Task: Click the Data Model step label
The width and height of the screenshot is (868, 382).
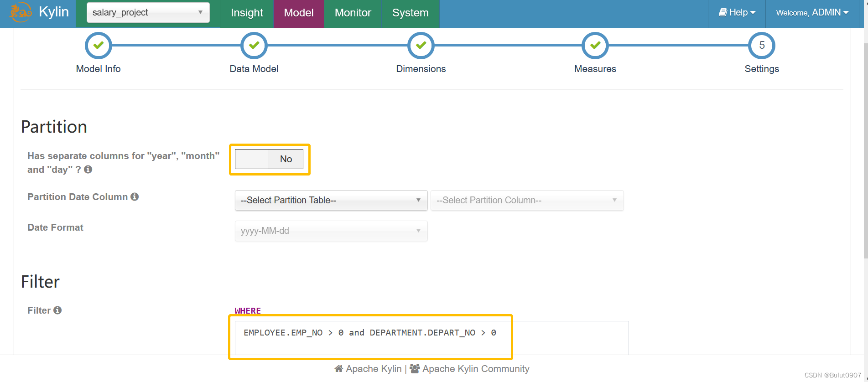Action: pyautogui.click(x=254, y=69)
